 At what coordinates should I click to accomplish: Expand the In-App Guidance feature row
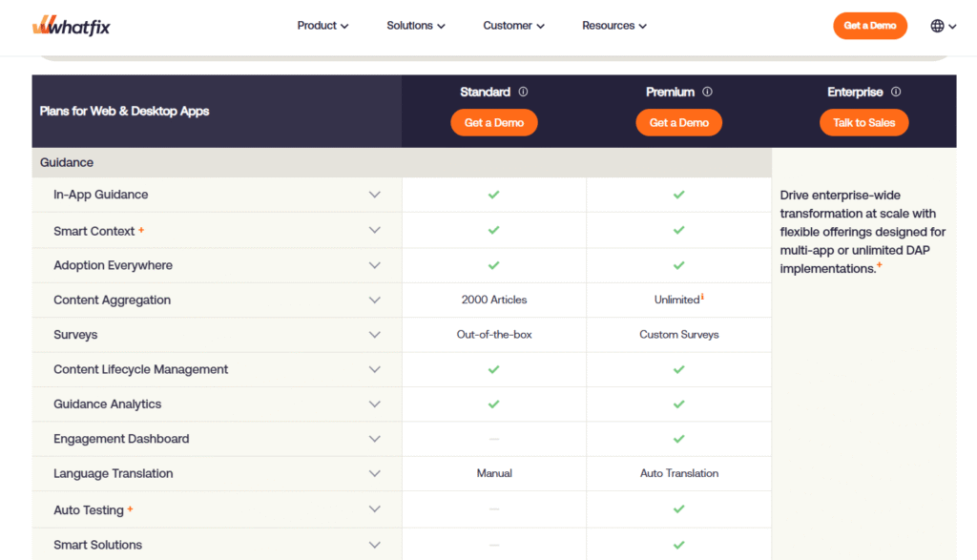click(x=374, y=195)
